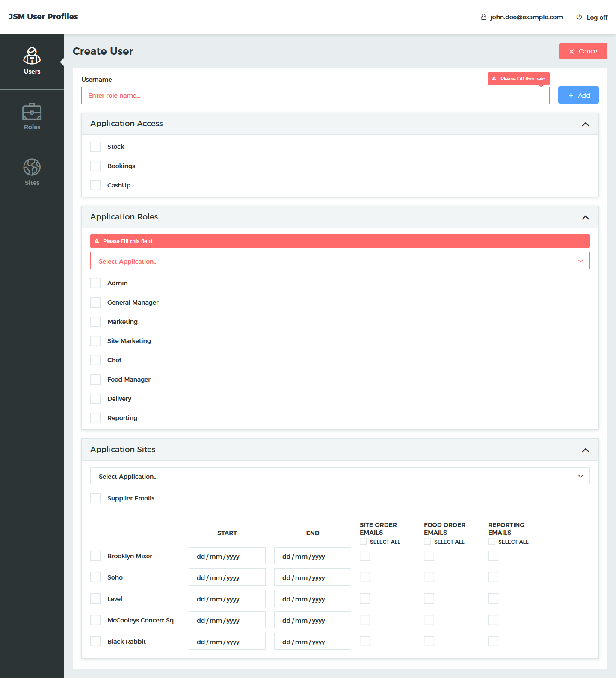The height and width of the screenshot is (678, 616).
Task: Open the Roles briefcase icon in sidebar
Action: pyautogui.click(x=32, y=112)
